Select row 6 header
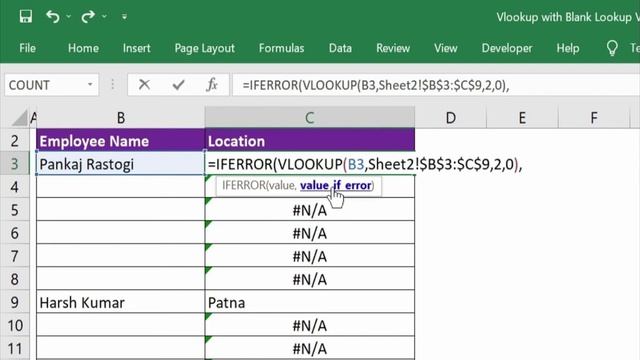 point(15,233)
